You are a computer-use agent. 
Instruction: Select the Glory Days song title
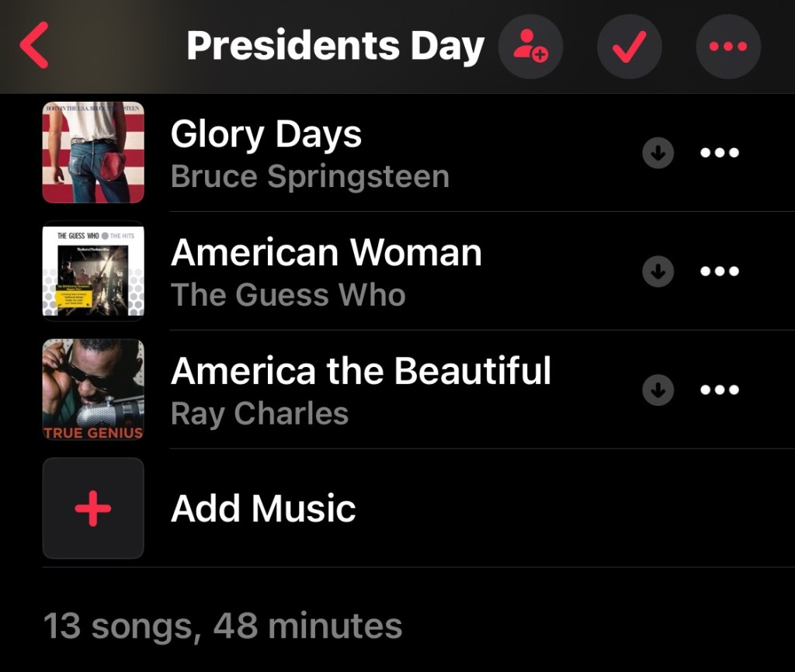coord(266,134)
